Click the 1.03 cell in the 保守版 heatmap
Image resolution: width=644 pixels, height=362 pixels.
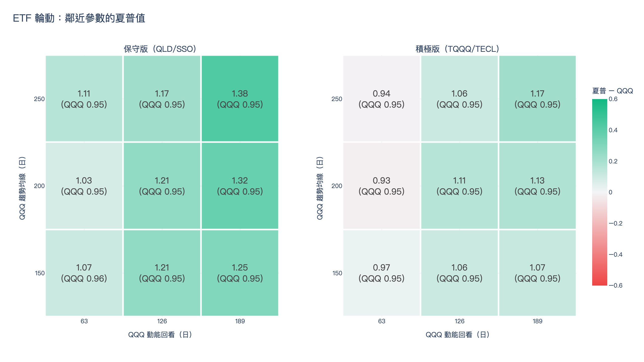pos(84,186)
